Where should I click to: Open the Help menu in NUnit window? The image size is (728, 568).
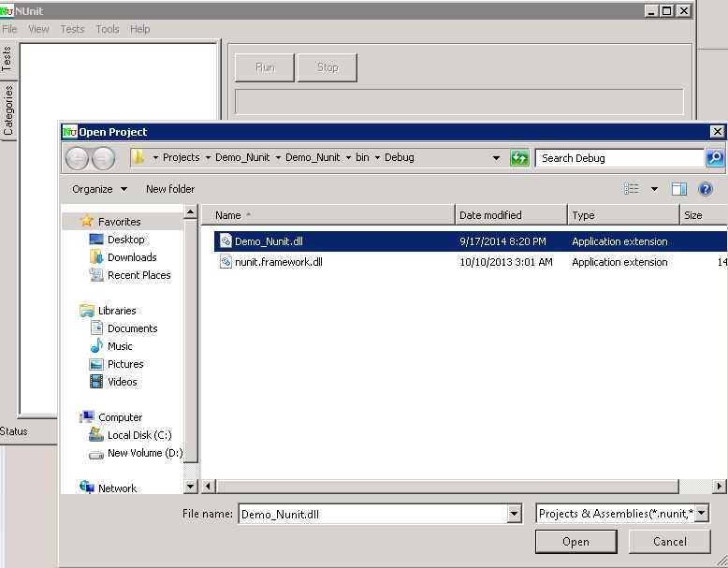[139, 29]
